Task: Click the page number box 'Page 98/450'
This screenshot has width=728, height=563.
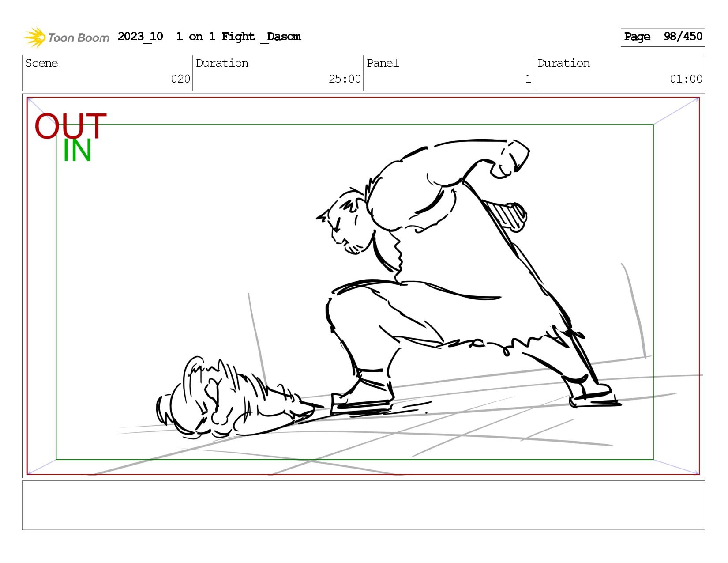Action: click(663, 37)
